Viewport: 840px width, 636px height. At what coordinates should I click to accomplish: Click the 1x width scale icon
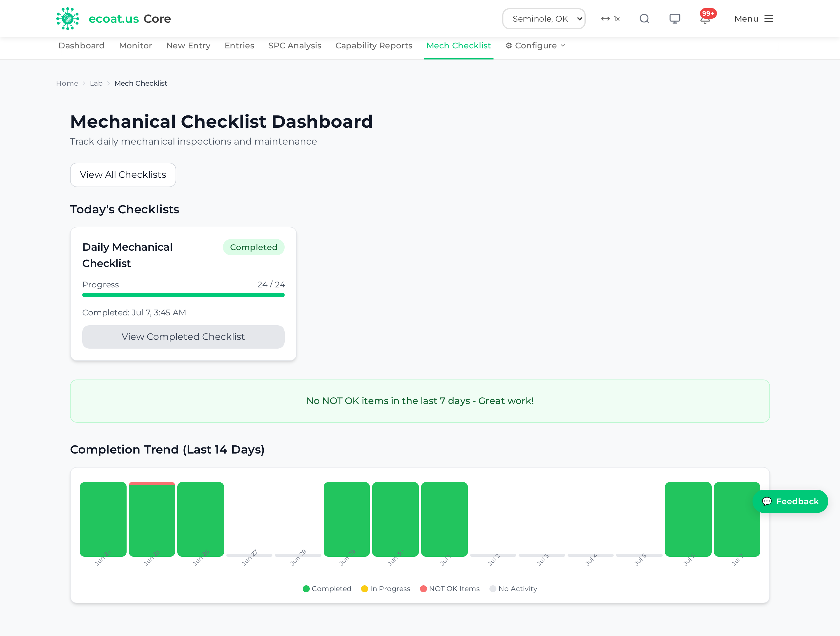610,19
